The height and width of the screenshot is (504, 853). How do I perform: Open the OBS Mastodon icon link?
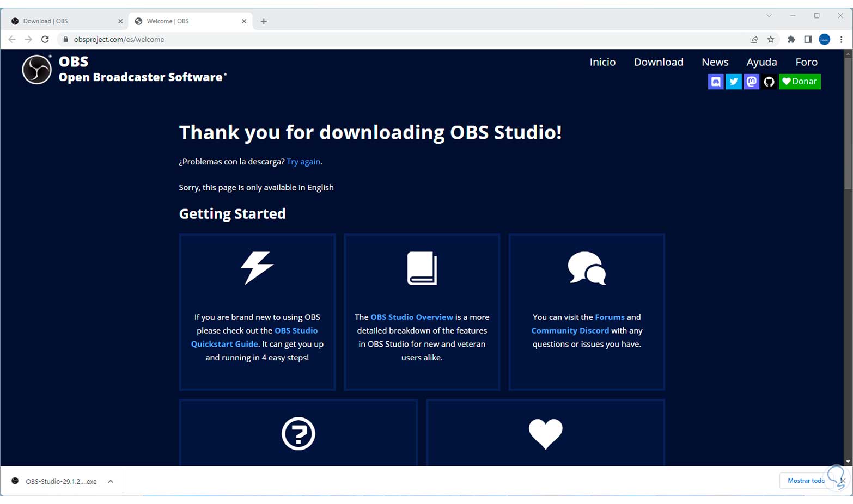point(752,82)
